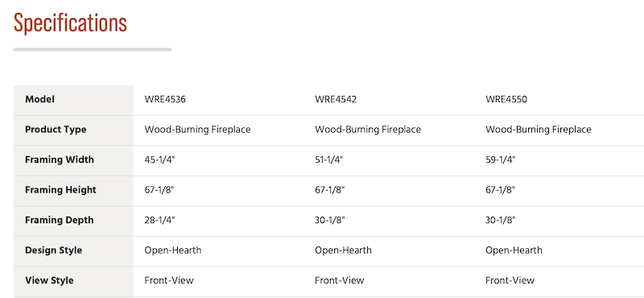
Task: Select the Design Style row label
Action: [x=54, y=250]
